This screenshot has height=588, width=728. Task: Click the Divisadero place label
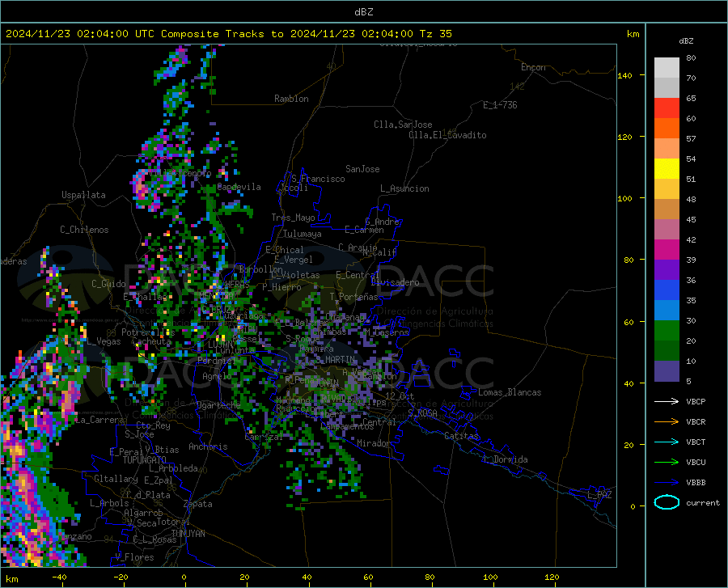[x=395, y=282]
